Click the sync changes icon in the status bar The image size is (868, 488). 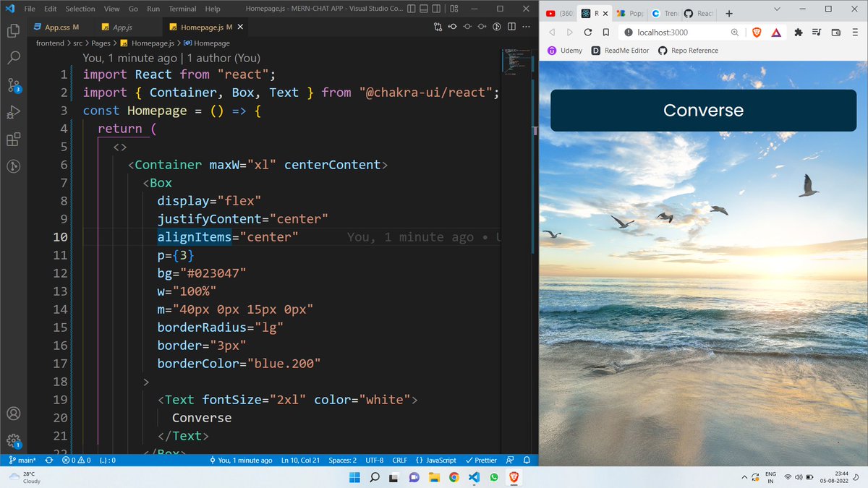pos(49,460)
